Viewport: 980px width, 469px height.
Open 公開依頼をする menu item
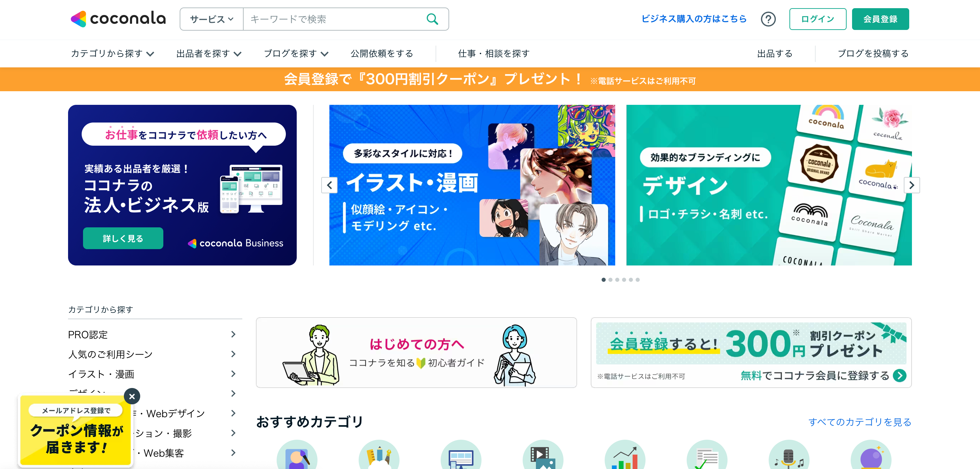tap(381, 54)
